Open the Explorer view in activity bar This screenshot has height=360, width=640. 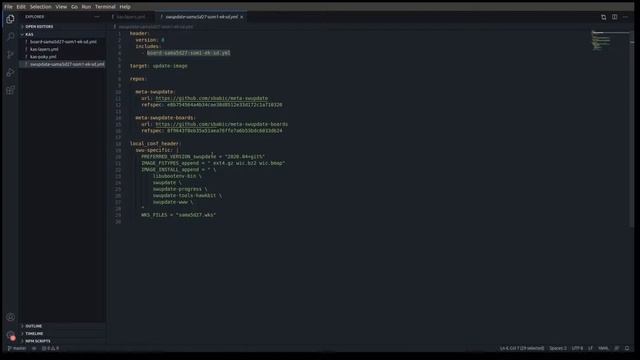(10, 19)
